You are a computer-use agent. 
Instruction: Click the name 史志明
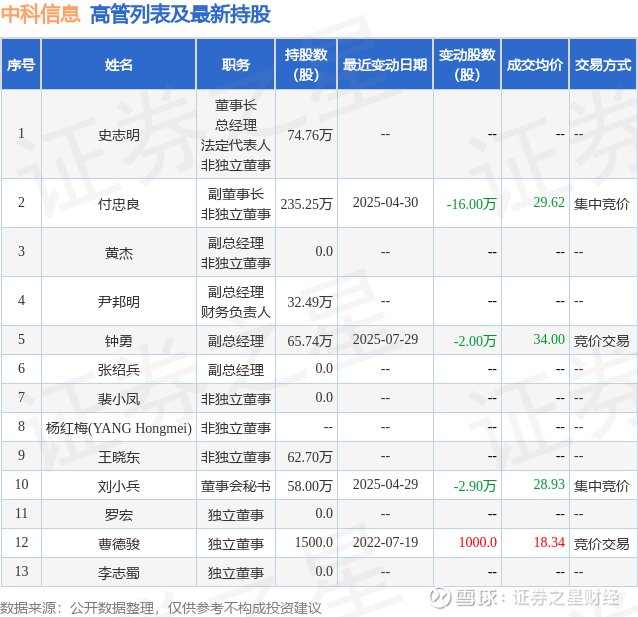118,135
